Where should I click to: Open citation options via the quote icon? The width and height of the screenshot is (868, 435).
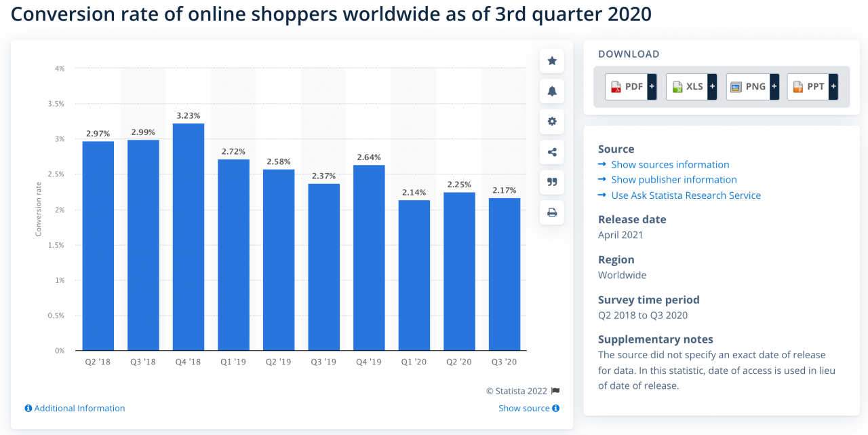tap(551, 182)
